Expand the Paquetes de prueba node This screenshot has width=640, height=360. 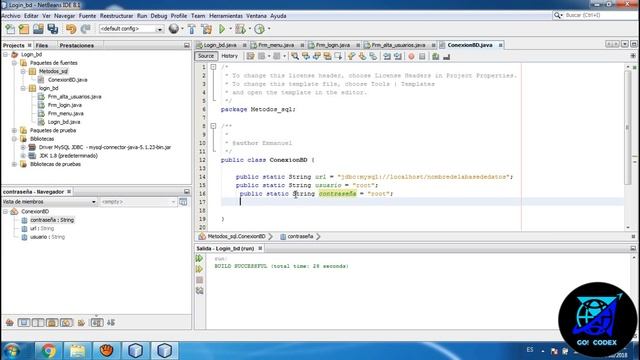[14, 131]
